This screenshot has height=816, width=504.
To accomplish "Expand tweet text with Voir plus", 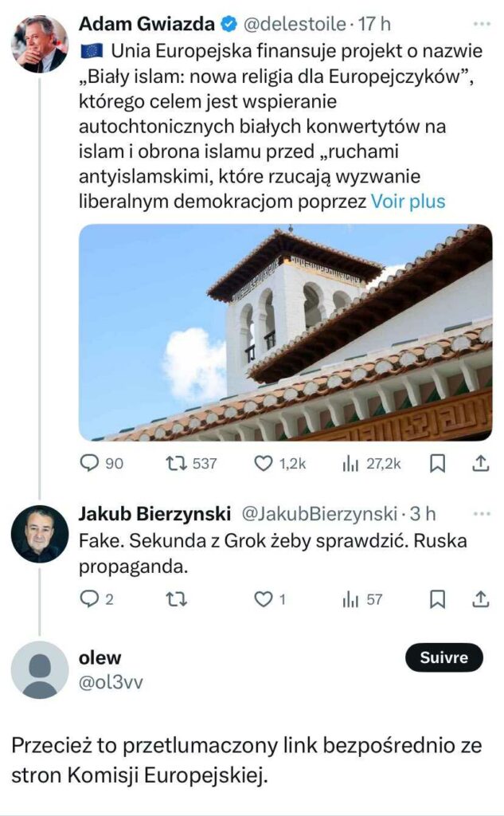I will tap(408, 201).
